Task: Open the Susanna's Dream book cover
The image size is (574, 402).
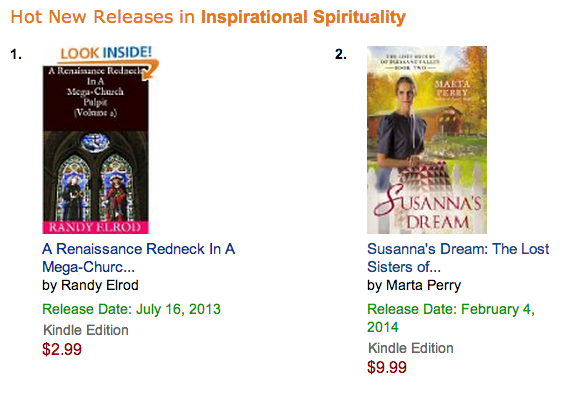Action: [x=427, y=140]
